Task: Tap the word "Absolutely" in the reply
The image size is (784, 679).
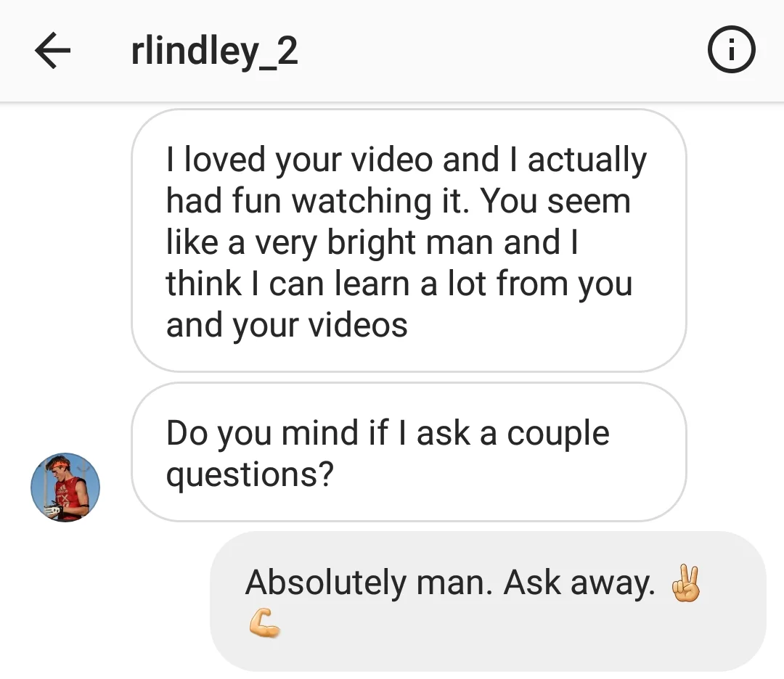Action: point(326,583)
